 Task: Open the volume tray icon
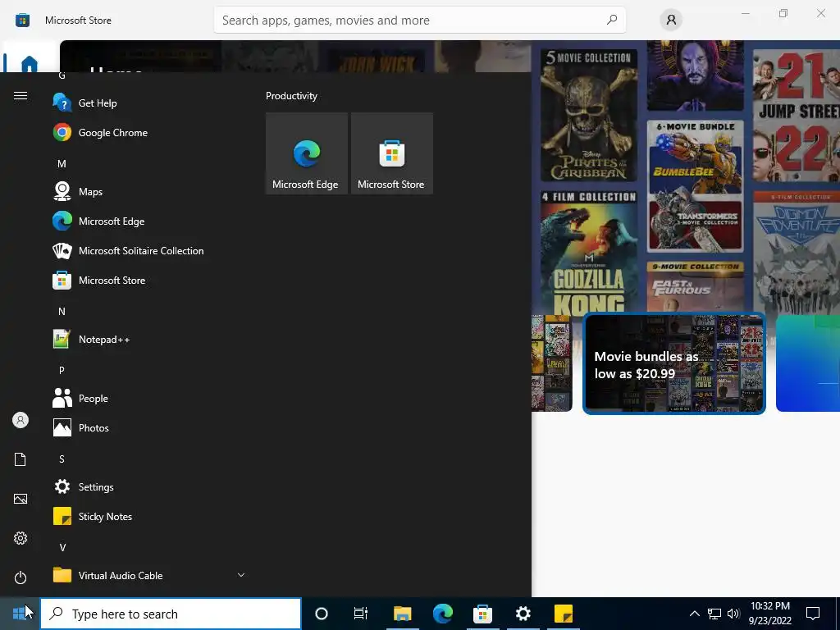pos(733,614)
